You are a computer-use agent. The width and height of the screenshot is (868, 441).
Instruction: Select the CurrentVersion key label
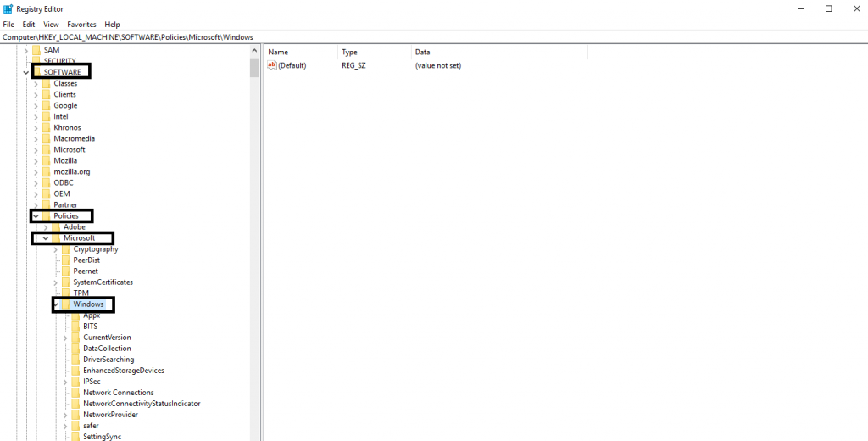point(107,338)
